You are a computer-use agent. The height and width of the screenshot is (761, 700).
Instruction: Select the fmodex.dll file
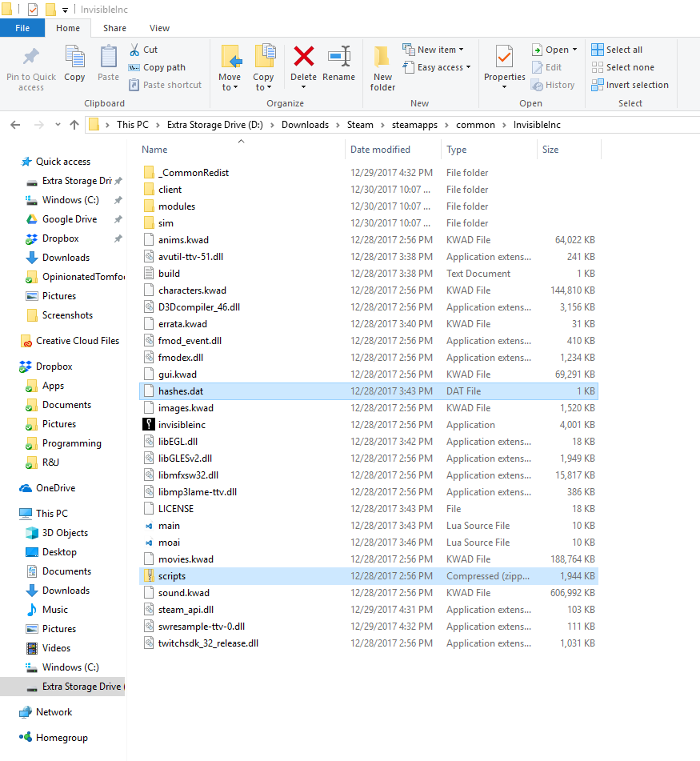pyautogui.click(x=181, y=358)
